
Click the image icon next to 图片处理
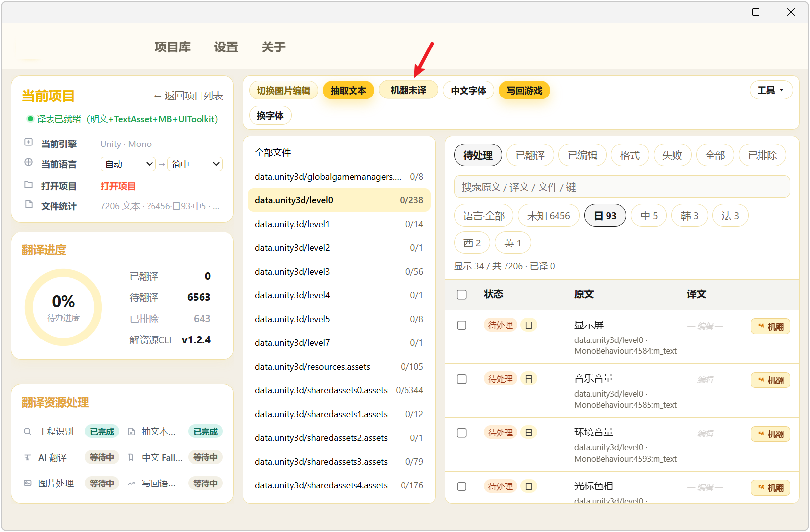coord(28,483)
